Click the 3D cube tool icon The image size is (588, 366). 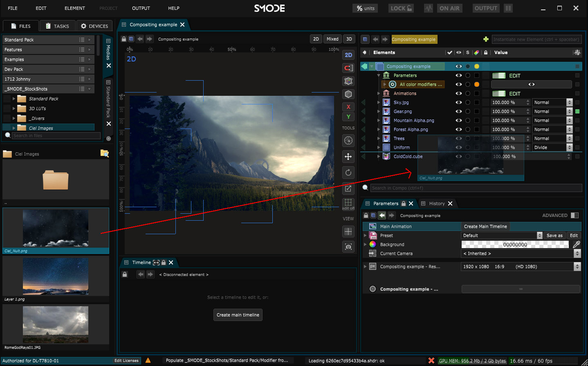click(x=348, y=94)
